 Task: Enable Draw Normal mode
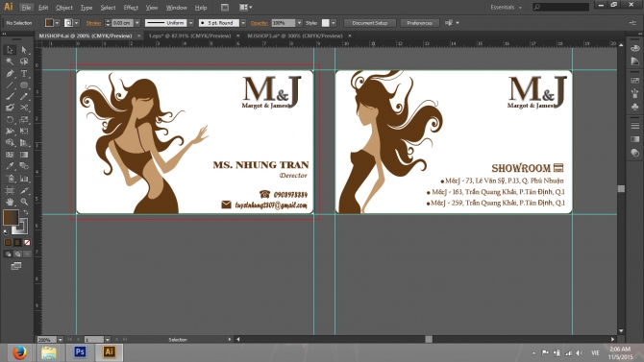(9, 254)
